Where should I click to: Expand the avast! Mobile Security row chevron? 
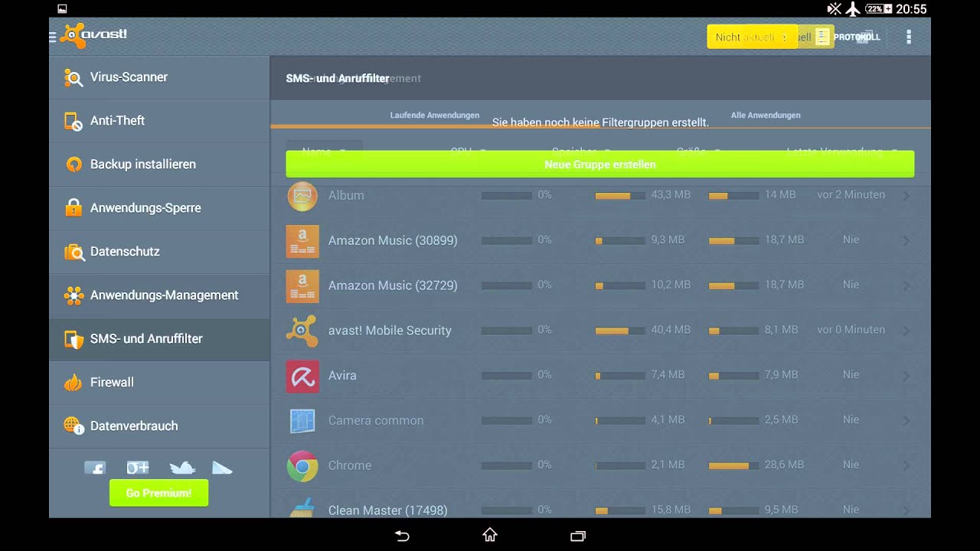[906, 331]
